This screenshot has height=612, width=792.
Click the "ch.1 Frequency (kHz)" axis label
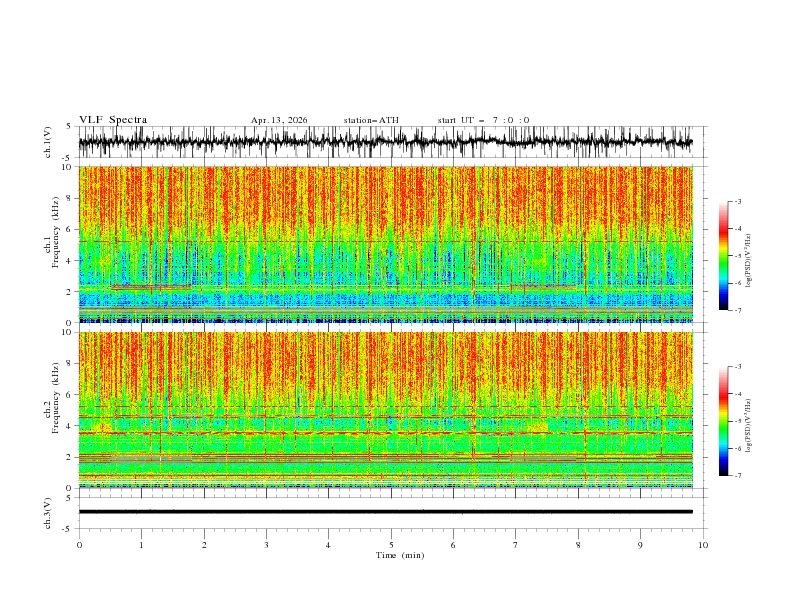[52, 233]
